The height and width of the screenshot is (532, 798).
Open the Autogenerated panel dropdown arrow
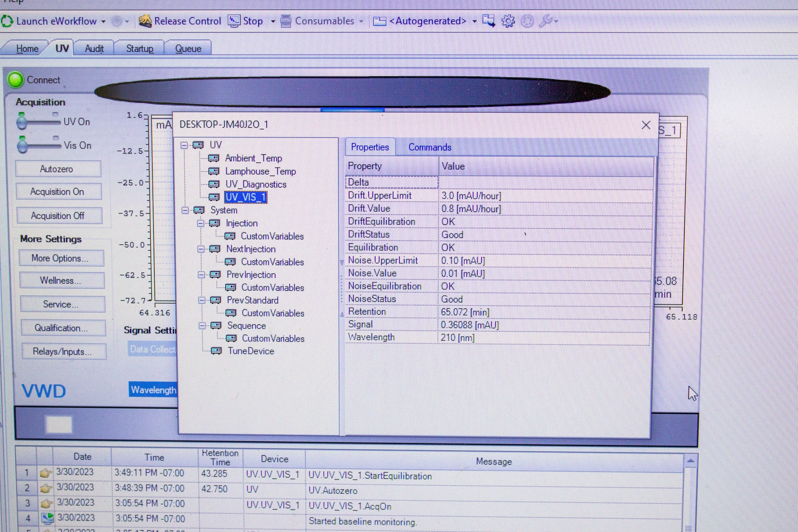click(474, 21)
